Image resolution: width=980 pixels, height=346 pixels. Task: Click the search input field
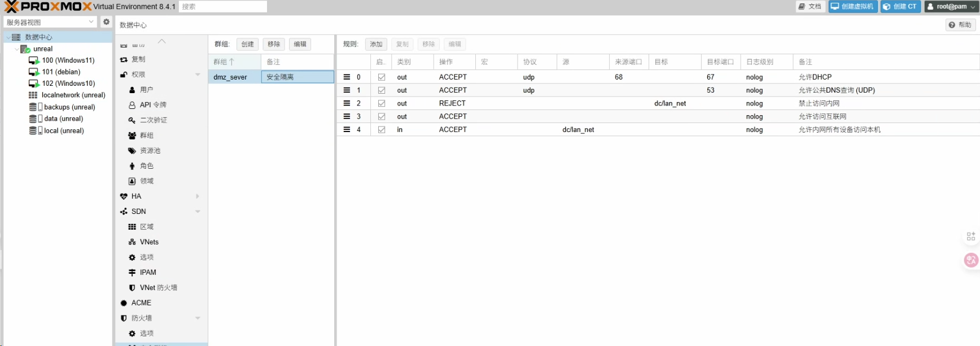tap(223, 7)
